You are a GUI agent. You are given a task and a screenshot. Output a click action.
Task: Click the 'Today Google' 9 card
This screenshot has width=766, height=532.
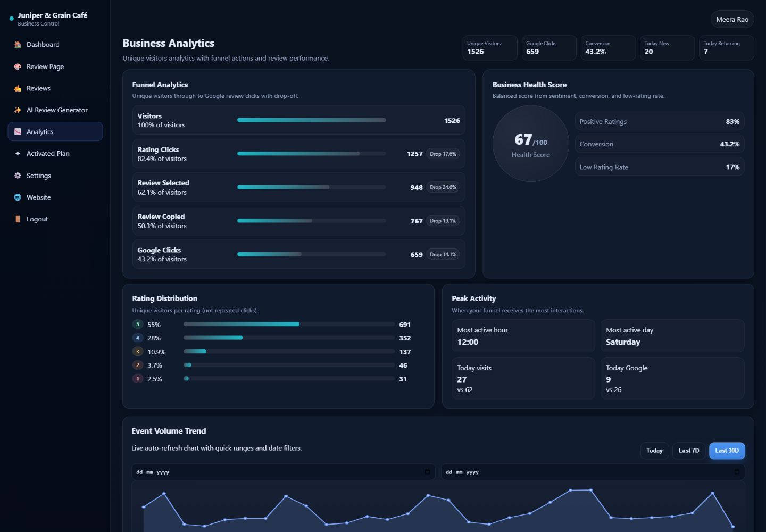[x=672, y=378]
